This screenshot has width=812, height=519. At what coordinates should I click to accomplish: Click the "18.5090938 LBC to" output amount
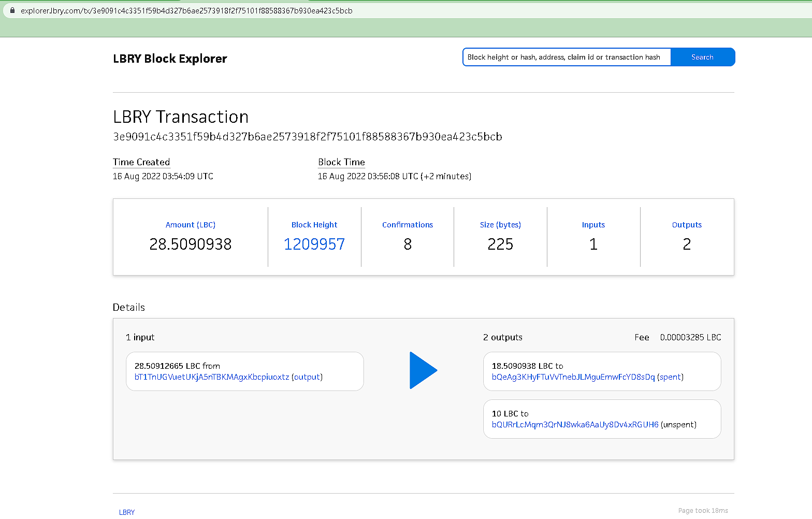coord(527,366)
